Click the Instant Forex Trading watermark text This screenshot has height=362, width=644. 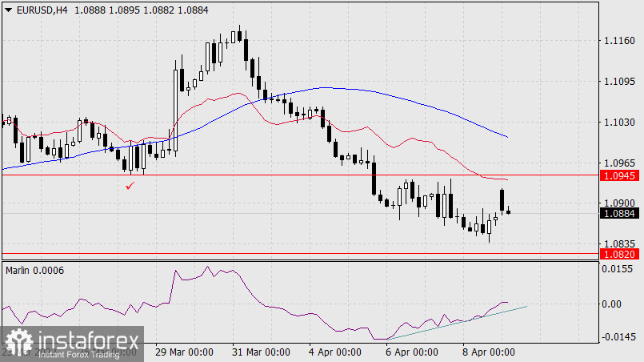(x=78, y=354)
